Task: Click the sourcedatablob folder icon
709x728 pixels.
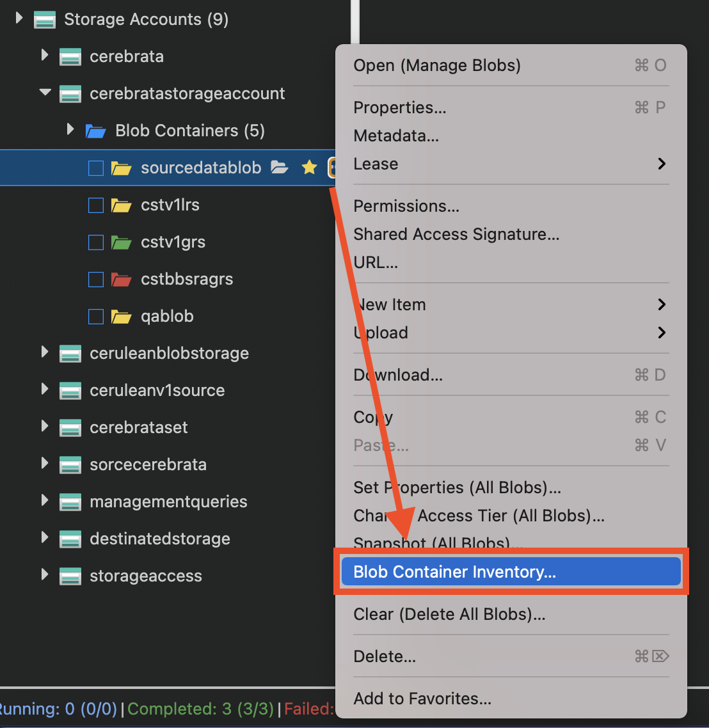Action: [121, 168]
